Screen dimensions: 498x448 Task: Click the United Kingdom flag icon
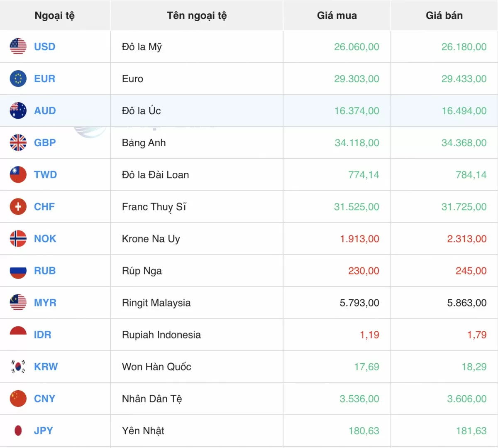point(18,142)
